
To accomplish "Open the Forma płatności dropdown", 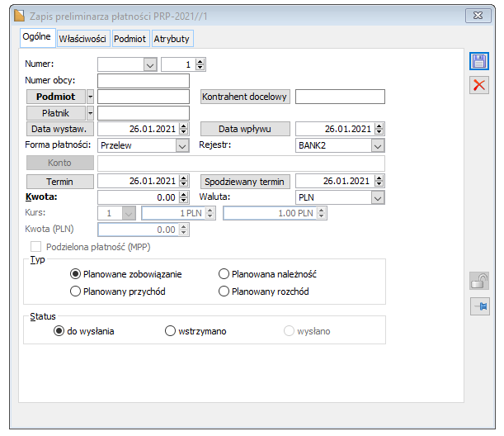I will (x=182, y=146).
